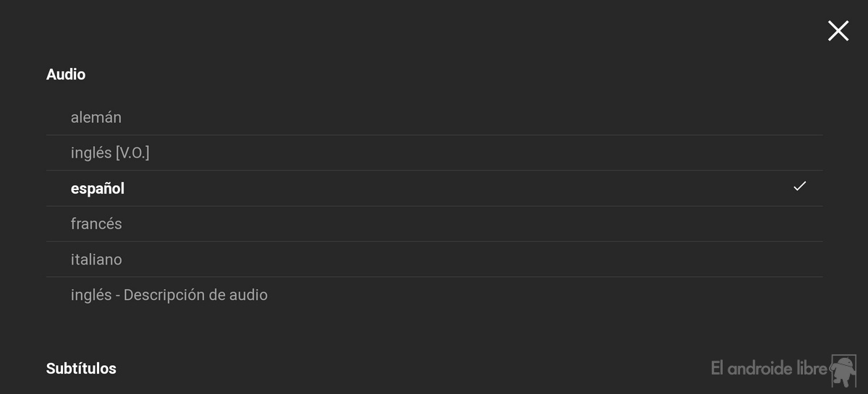This screenshot has width=868, height=394.
Task: Select alemán audio track
Action: pos(434,117)
